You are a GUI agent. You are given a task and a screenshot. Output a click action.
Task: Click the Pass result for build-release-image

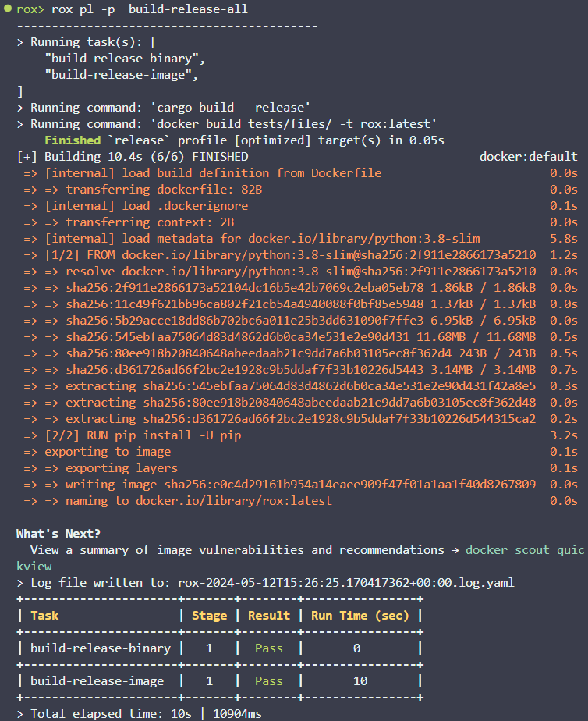(269, 681)
